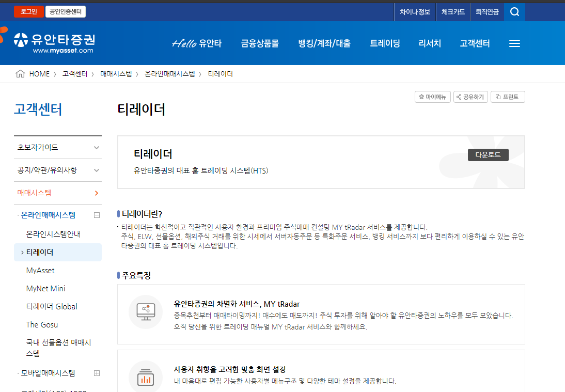Click 온라인매매시스템 in the breadcrumb
565x392 pixels.
169,74
